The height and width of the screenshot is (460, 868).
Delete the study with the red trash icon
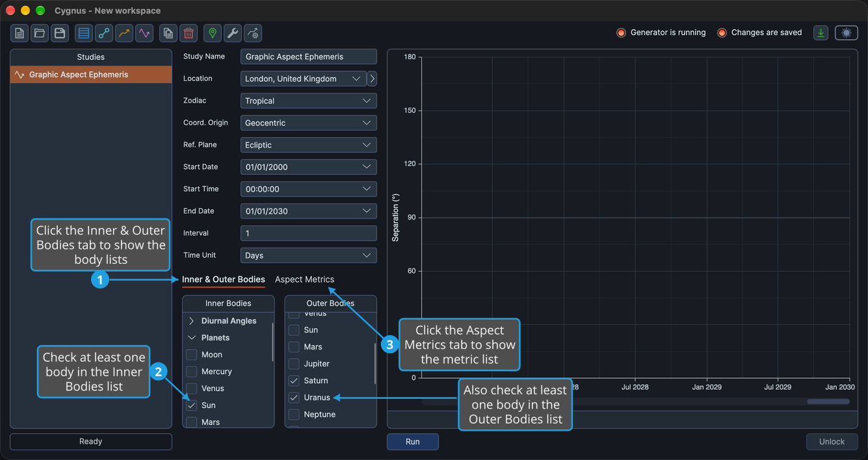click(x=189, y=33)
